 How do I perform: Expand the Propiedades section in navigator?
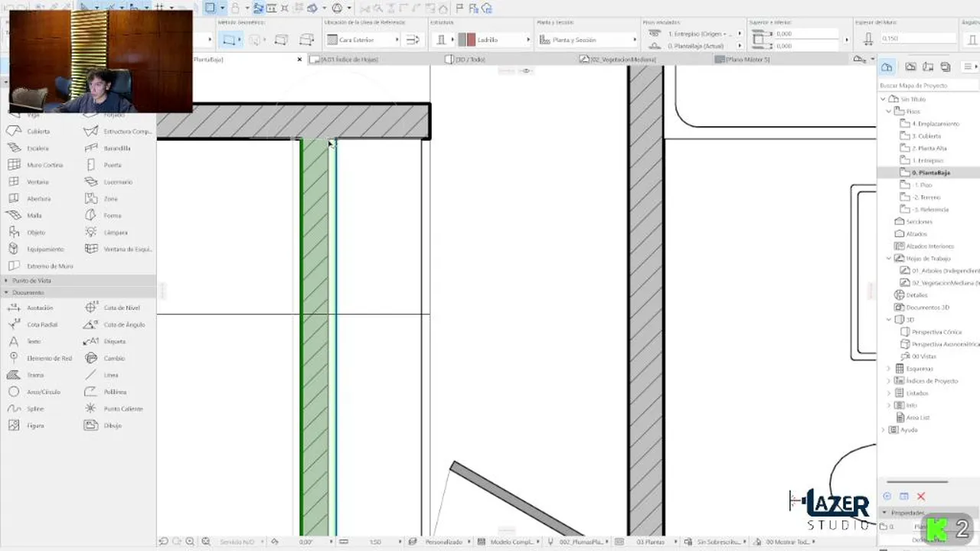tap(885, 513)
